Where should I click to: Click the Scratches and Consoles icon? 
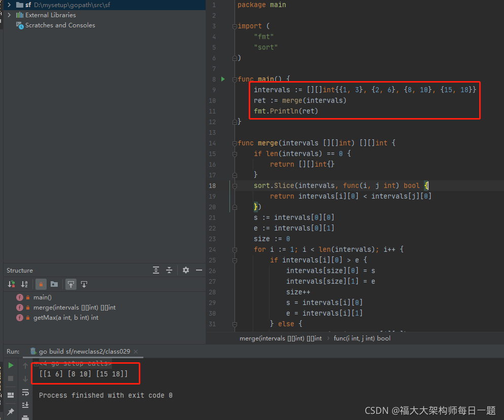point(20,25)
